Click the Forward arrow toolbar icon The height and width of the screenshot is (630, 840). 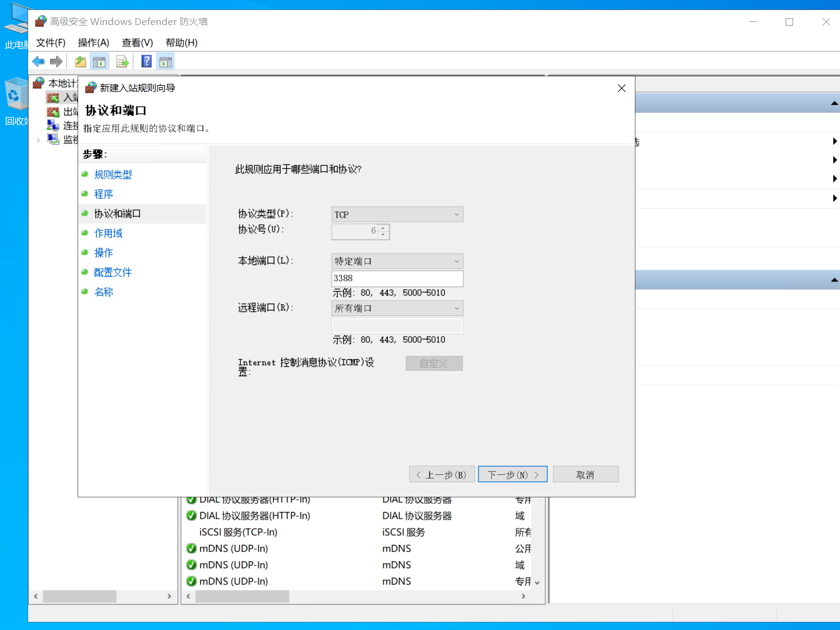56,61
